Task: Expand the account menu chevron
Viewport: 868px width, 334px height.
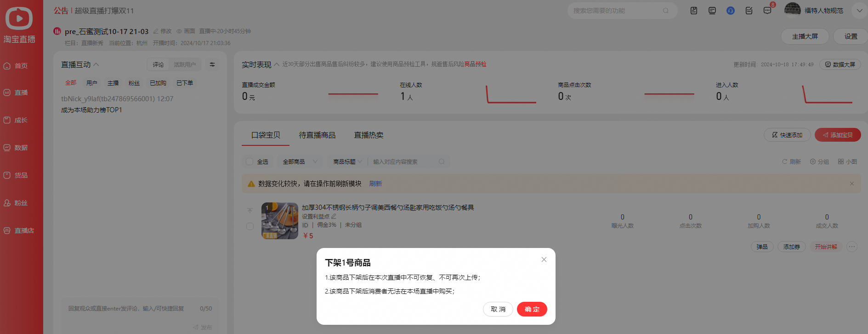Action: pyautogui.click(x=859, y=11)
